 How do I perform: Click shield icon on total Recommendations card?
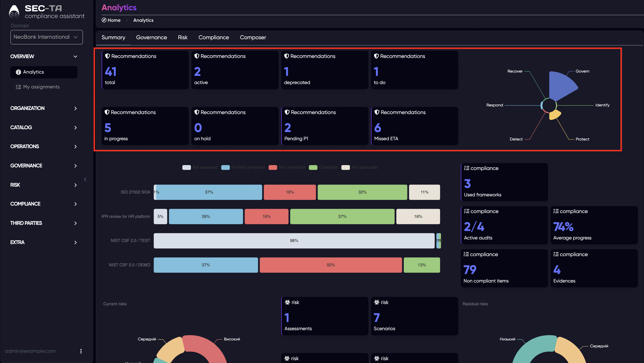(x=108, y=56)
